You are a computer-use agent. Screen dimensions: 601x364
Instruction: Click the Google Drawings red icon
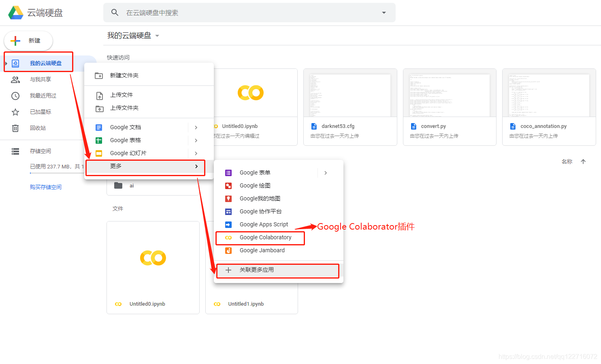(228, 186)
